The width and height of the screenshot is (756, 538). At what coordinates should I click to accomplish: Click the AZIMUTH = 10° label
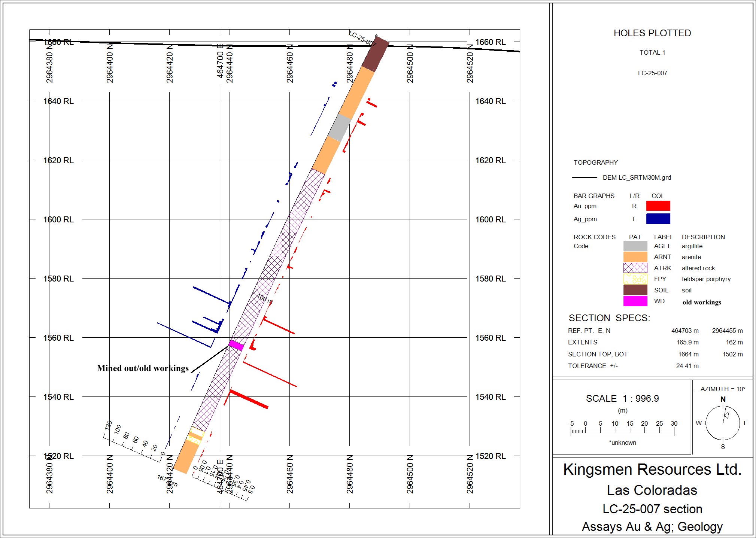(722, 389)
